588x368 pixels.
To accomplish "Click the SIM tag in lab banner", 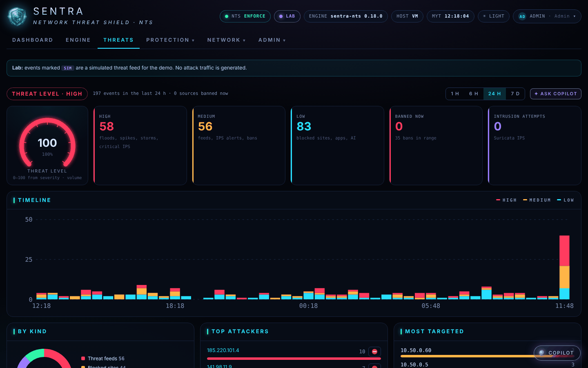I will (x=68, y=68).
